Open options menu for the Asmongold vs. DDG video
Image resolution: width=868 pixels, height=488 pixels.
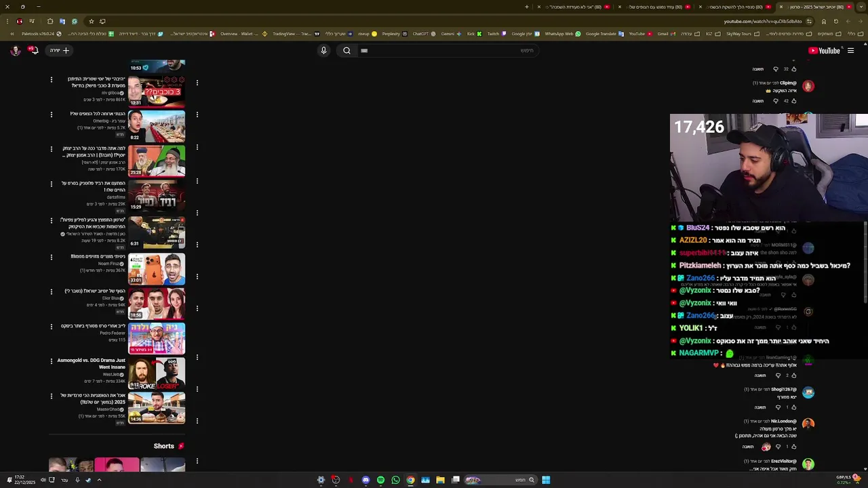click(51, 361)
